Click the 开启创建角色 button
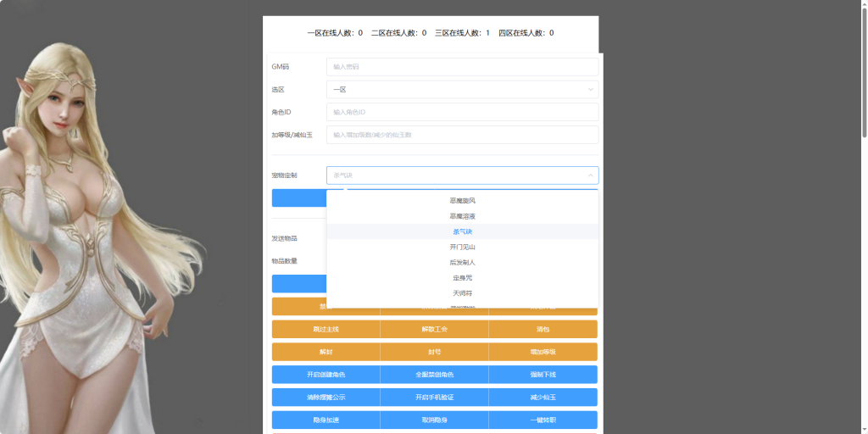This screenshot has height=434, width=868. [x=326, y=375]
